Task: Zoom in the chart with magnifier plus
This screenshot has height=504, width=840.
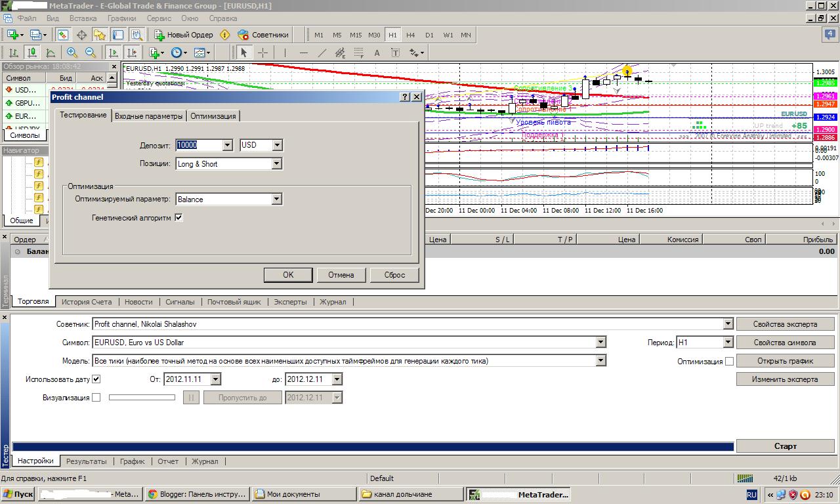Action: [72, 52]
